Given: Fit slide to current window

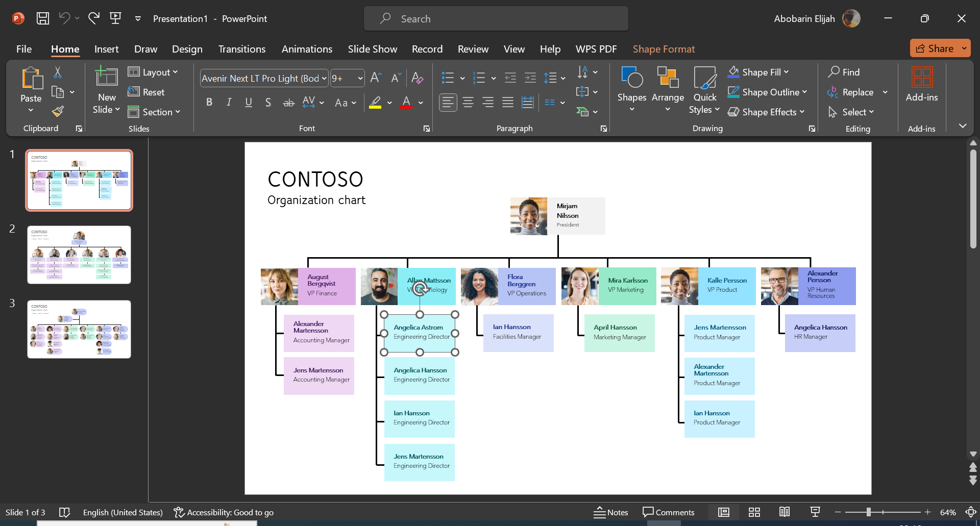Looking at the screenshot, I should [x=970, y=512].
